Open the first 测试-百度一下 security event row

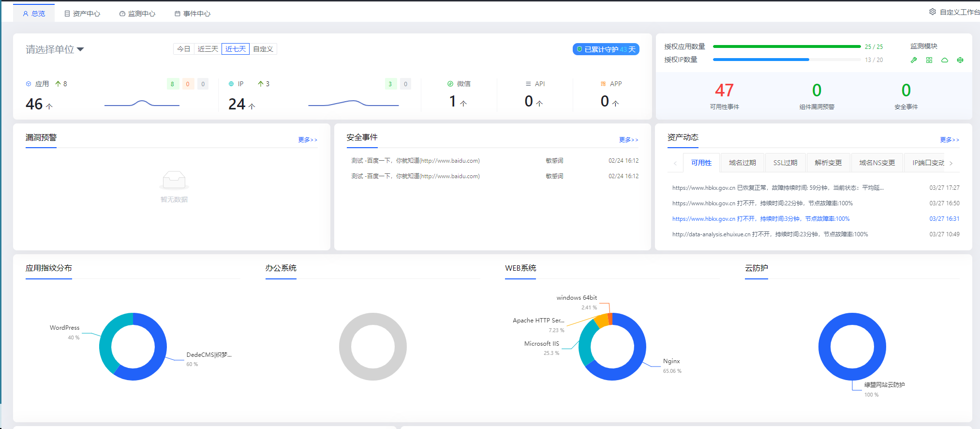click(x=494, y=161)
